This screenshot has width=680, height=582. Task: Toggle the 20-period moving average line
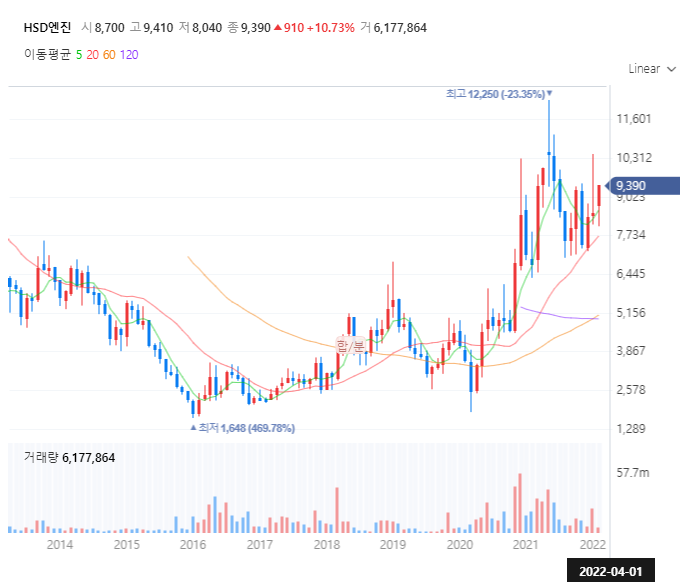pos(92,55)
